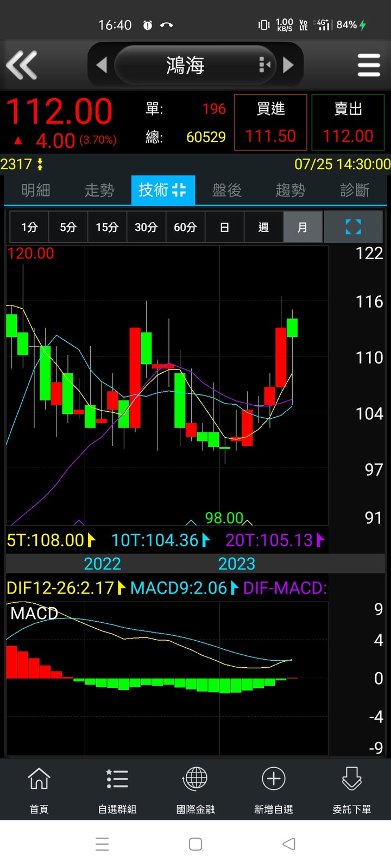Switch to the 走勢 tab
The height and width of the screenshot is (868, 391).
point(99,190)
